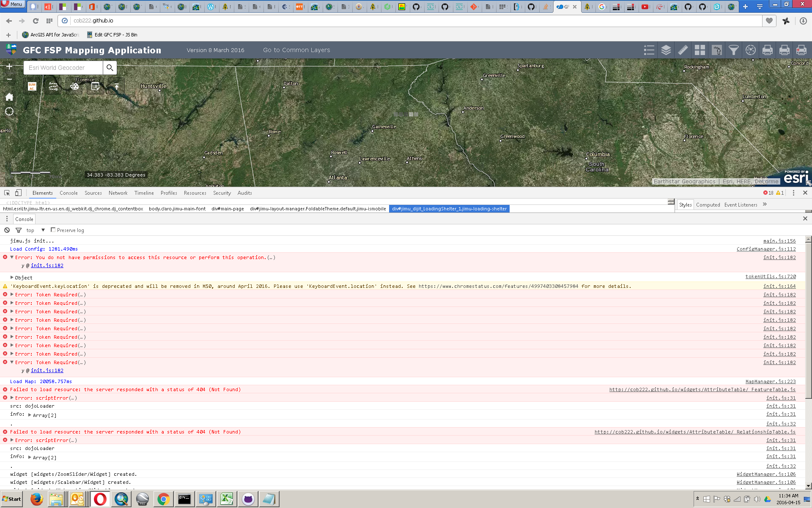Click the console vertical scrollbar
812x508 pixels.
point(808,320)
